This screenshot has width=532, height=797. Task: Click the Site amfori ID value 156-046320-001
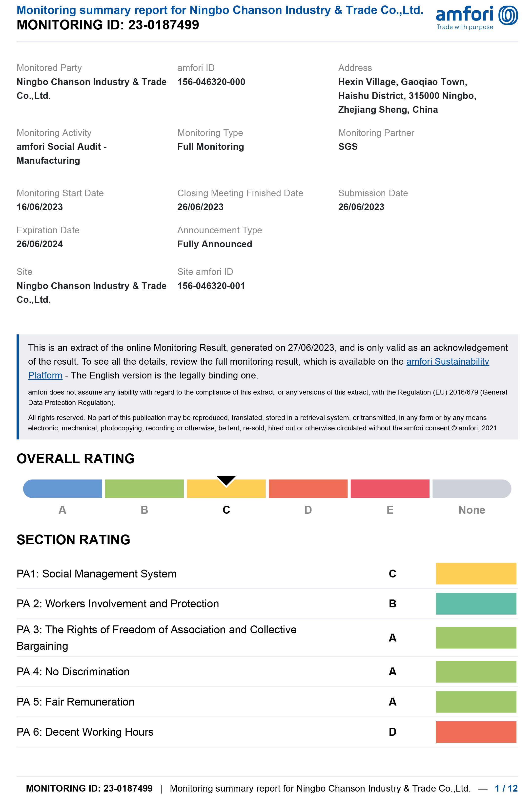211,286
